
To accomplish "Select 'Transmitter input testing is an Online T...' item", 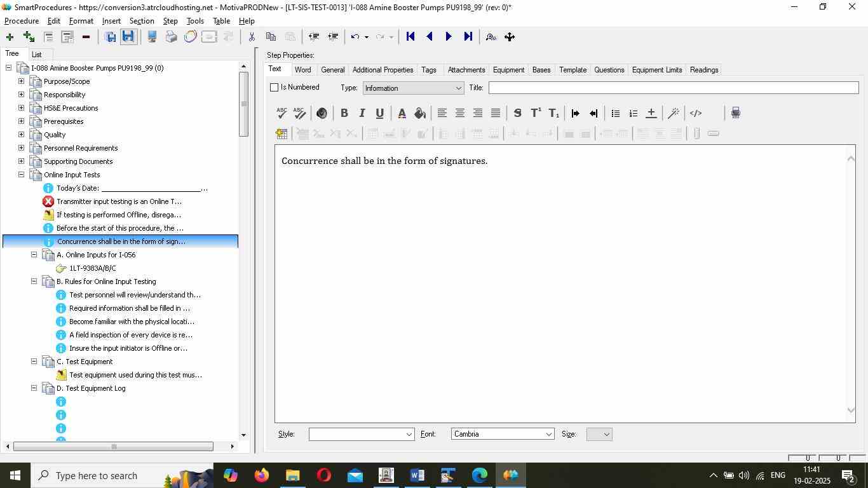I will pyautogui.click(x=119, y=201).
